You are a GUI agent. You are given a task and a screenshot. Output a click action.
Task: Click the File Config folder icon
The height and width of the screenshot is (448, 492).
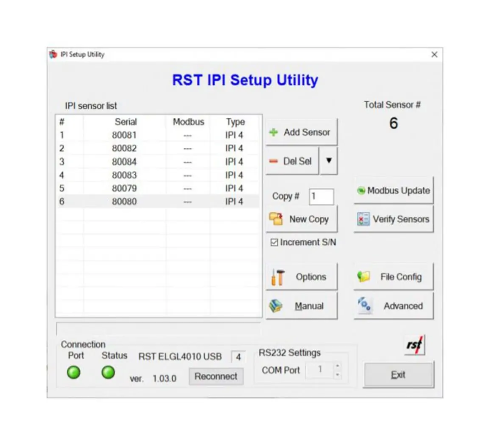[x=363, y=276]
